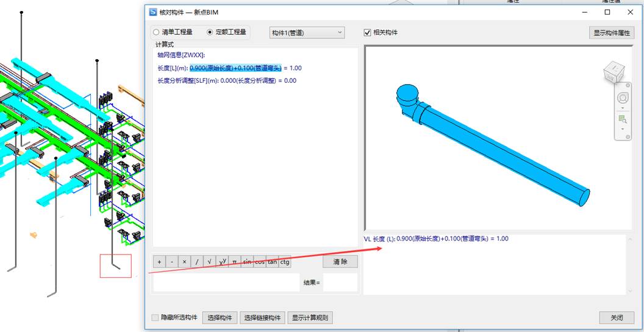Click the 清除 button
The image size is (644, 332).
[340, 262]
